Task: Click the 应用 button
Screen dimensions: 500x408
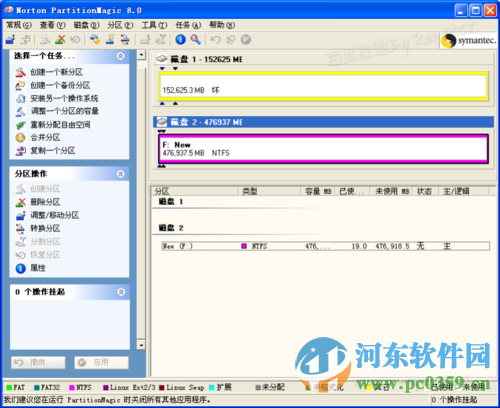Action: coord(101,362)
